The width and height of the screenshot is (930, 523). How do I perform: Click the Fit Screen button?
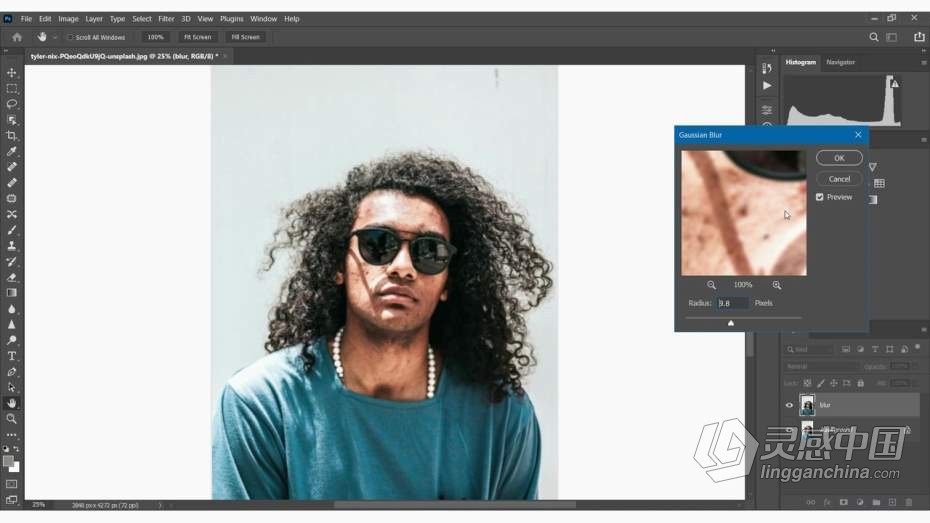click(x=198, y=37)
